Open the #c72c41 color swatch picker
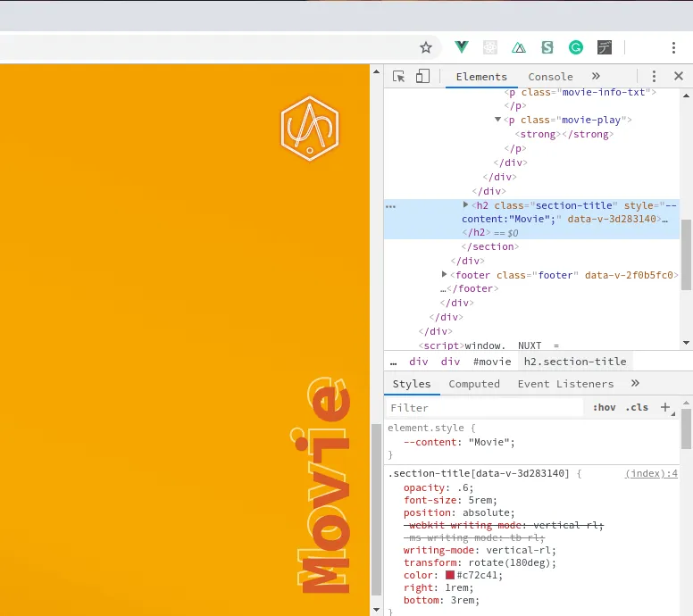This screenshot has height=616, width=693. click(x=450, y=575)
